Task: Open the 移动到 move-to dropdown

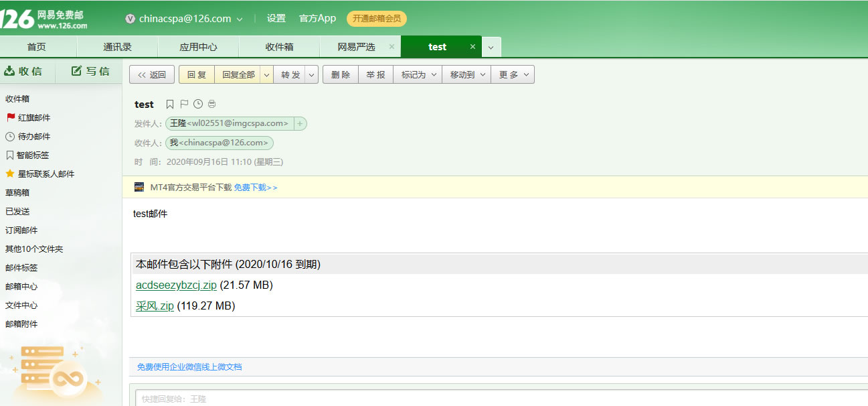Action: tap(466, 75)
